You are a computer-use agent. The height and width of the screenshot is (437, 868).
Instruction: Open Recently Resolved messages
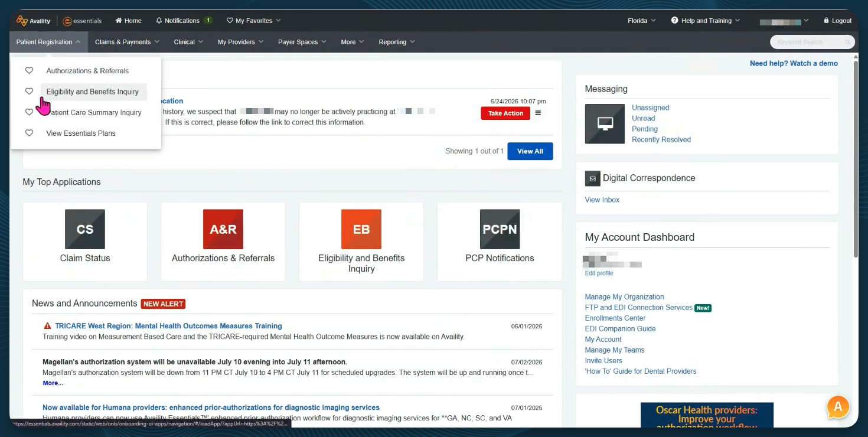(661, 139)
